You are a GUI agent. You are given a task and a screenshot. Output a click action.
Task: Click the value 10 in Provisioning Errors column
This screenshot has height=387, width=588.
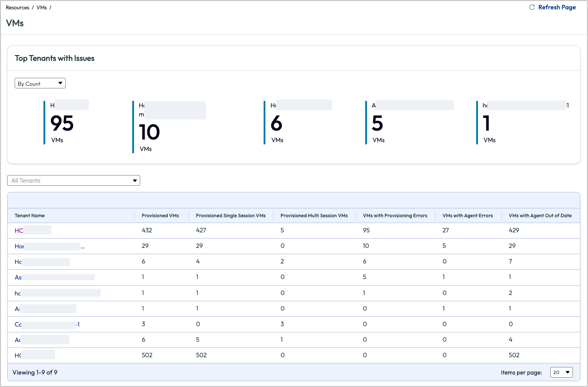366,246
